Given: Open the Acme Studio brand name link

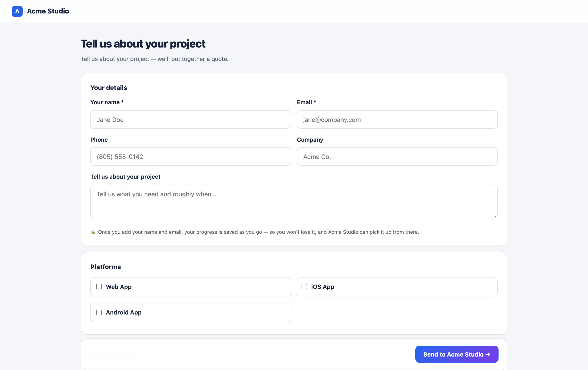Looking at the screenshot, I should pyautogui.click(x=48, y=11).
